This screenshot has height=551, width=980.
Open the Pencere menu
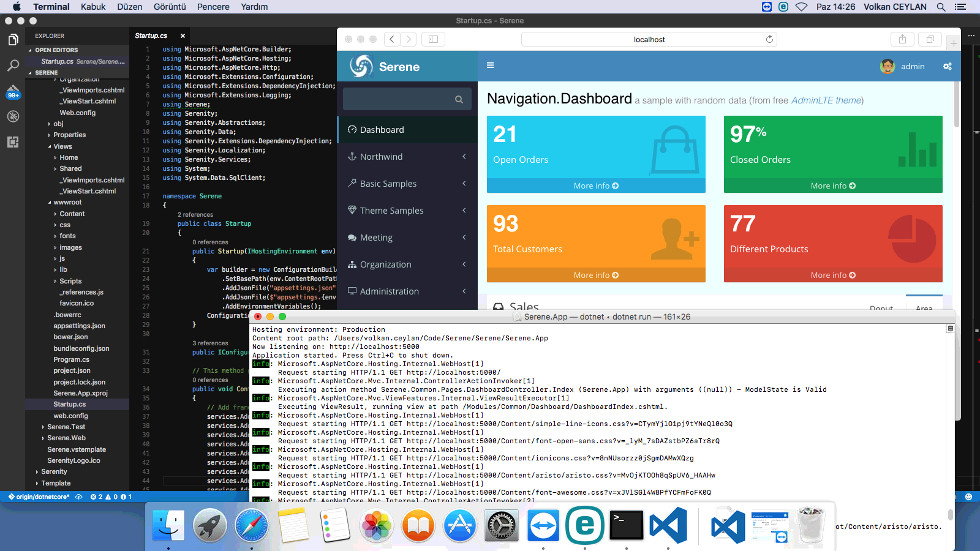point(213,7)
